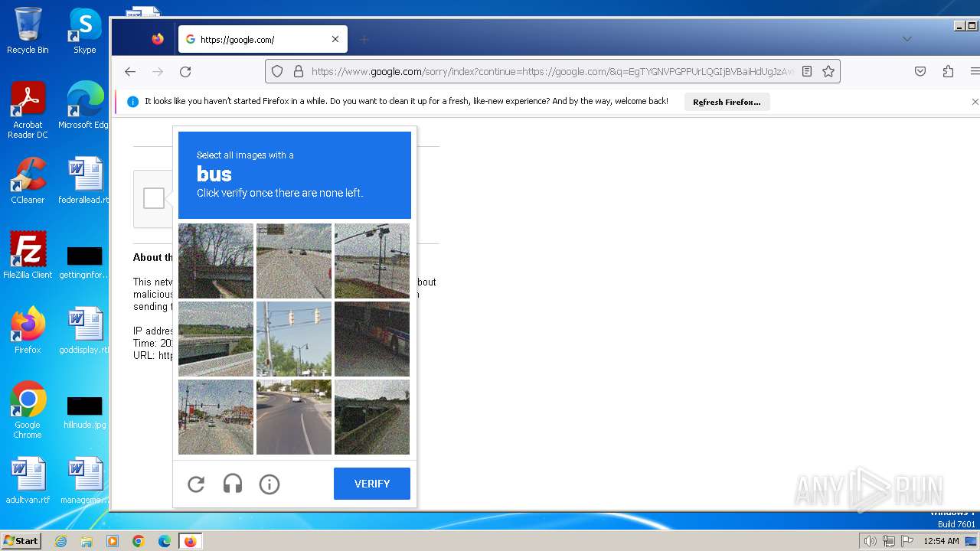Open the adultvan.rtf desktop file
The image size is (980, 551).
tap(28, 480)
